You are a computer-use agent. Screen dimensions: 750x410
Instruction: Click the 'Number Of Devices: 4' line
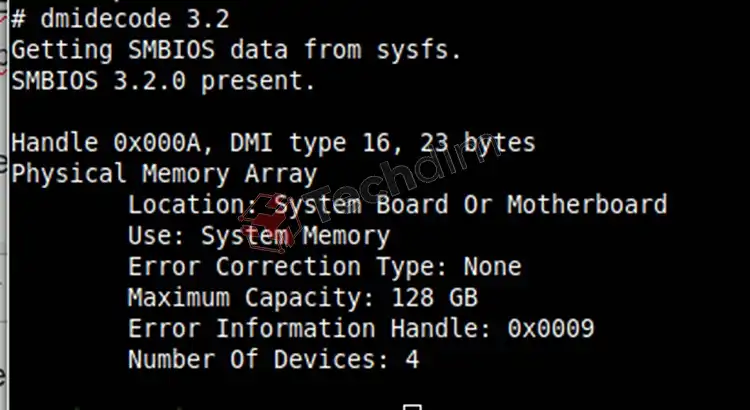coord(274,360)
